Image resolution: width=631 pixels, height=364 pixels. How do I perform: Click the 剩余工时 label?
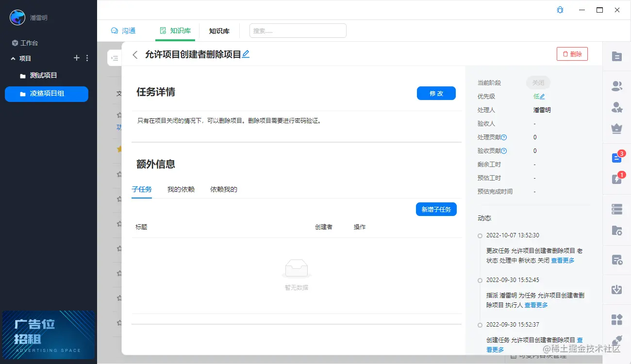pos(489,165)
